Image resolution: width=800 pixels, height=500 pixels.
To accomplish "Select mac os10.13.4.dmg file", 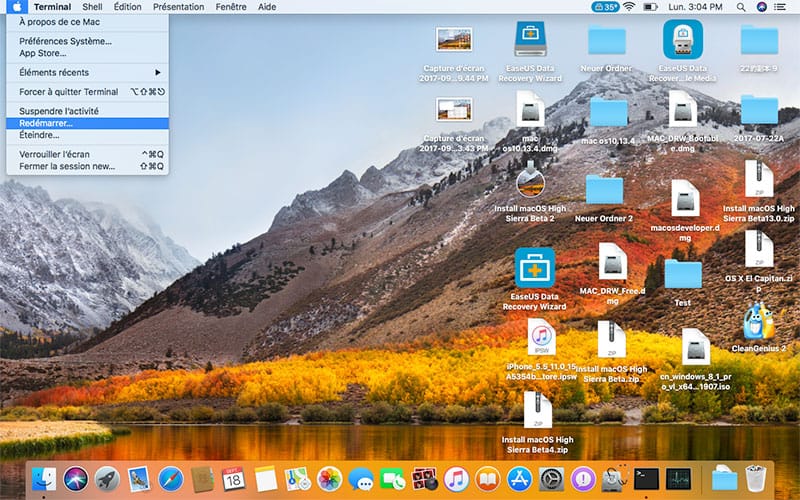I will [530, 109].
